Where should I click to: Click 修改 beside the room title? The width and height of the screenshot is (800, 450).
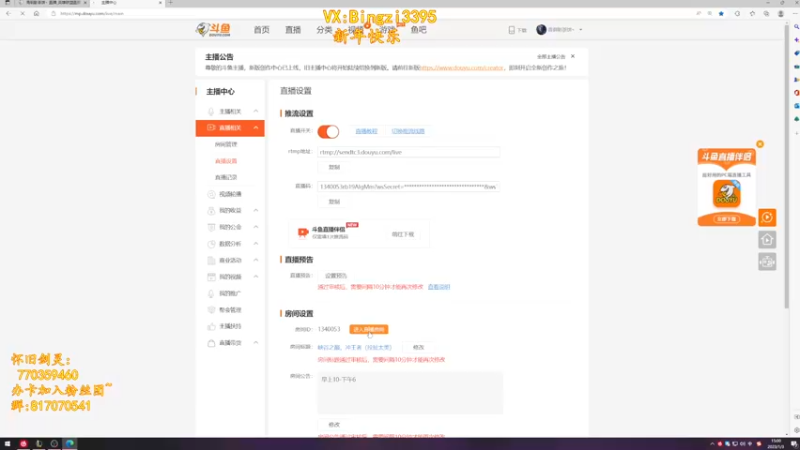418,347
